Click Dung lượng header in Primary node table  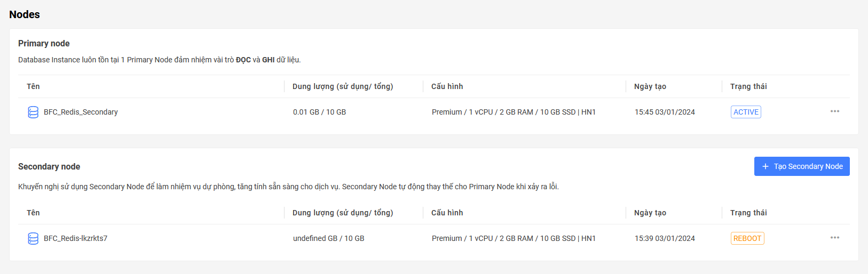pyautogui.click(x=343, y=86)
